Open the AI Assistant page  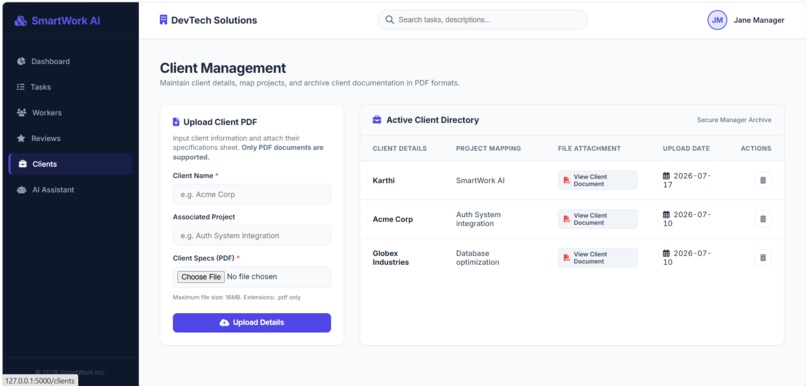point(70,190)
